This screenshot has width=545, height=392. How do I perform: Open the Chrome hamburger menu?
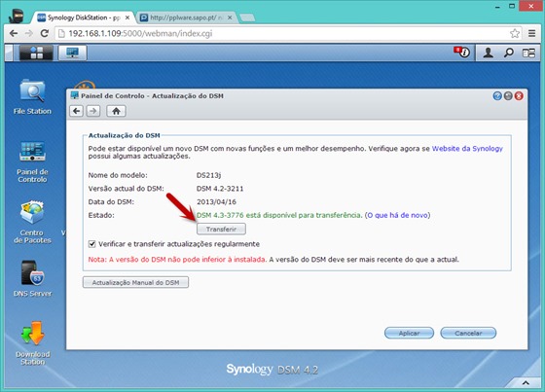pos(531,33)
